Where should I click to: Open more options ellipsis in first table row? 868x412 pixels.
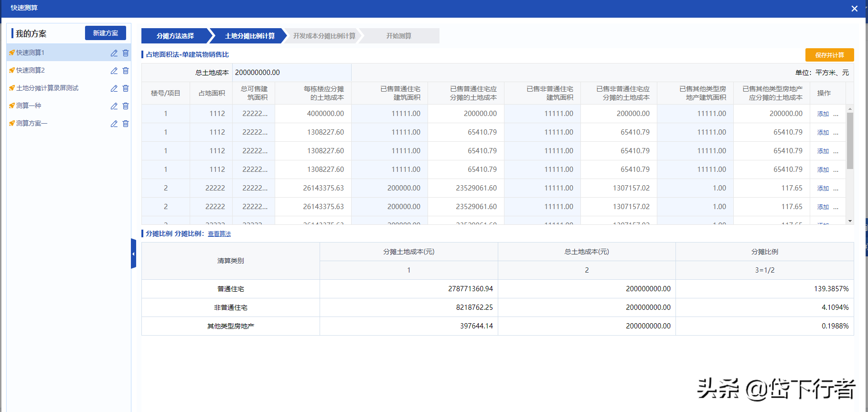836,114
